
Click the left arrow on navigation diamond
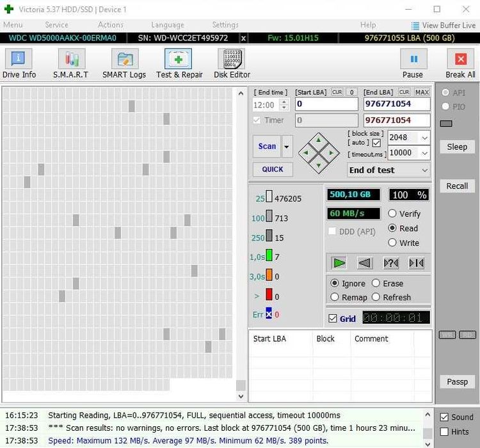tap(305, 152)
